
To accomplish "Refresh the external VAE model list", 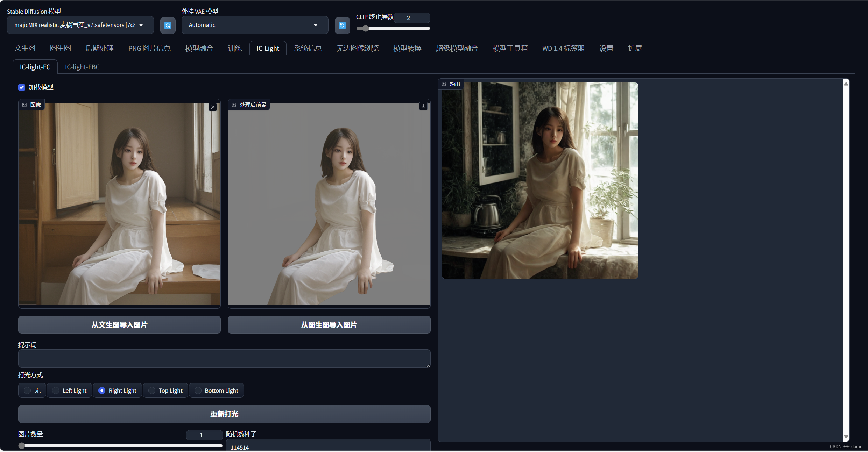I will click(x=342, y=25).
